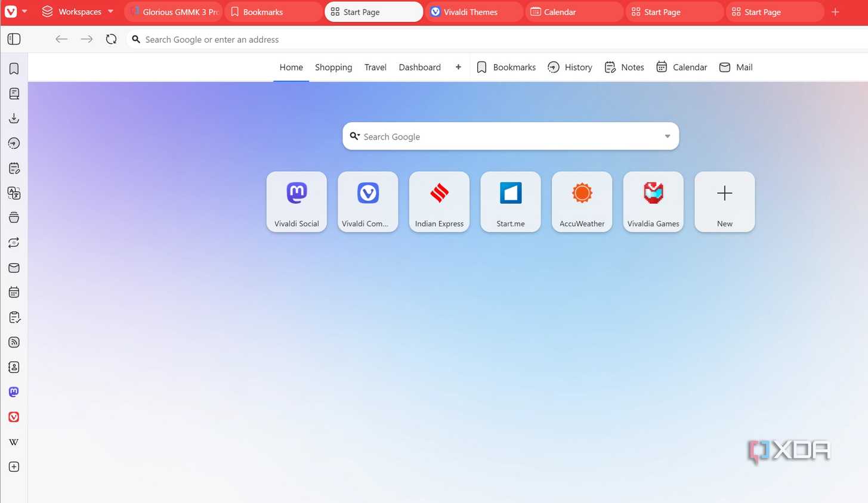Go forward to next page

point(87,39)
